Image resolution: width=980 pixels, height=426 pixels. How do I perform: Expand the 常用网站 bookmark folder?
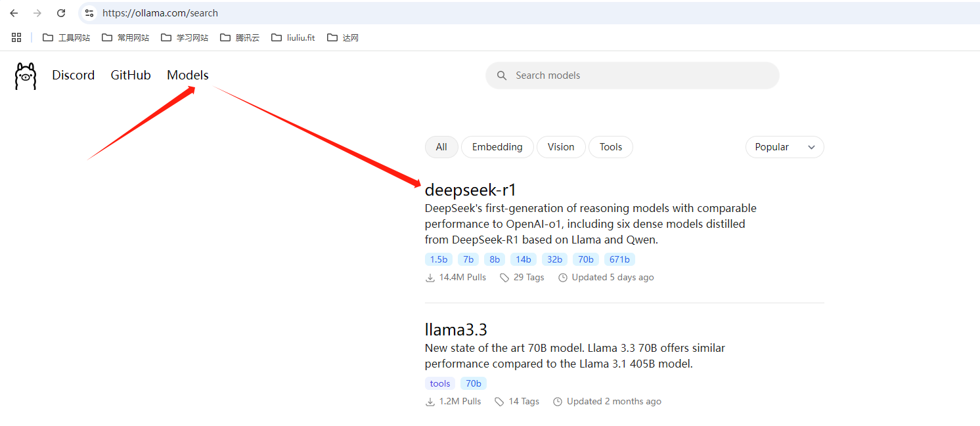[125, 38]
